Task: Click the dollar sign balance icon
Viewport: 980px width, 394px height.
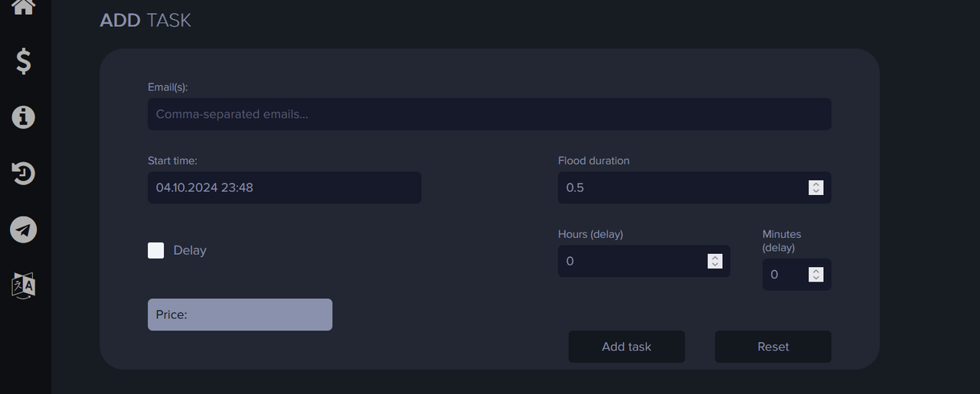Action: tap(24, 60)
